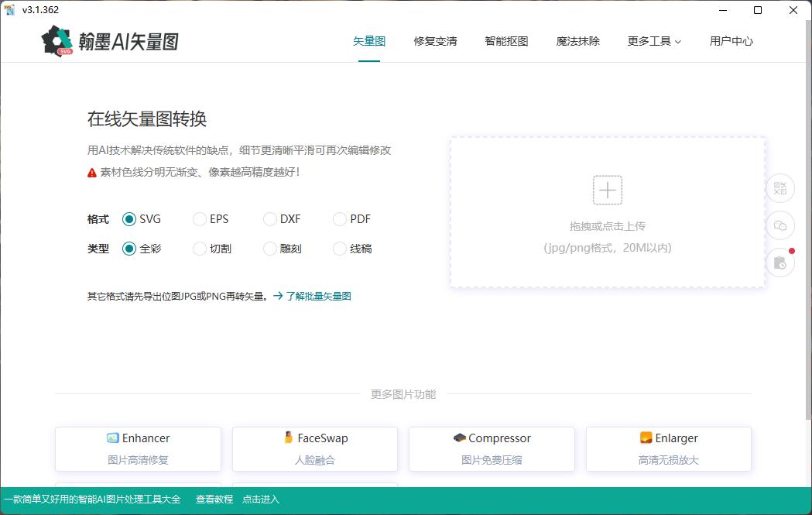Select the Compressor 图片免费压缩 tool
The image size is (812, 515).
[491, 448]
